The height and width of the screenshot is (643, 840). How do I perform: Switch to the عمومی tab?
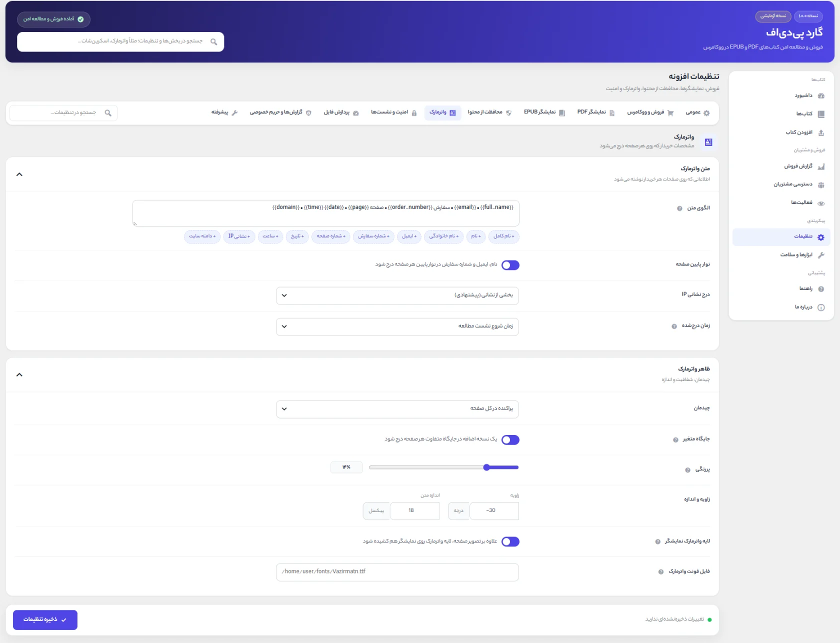coord(698,113)
